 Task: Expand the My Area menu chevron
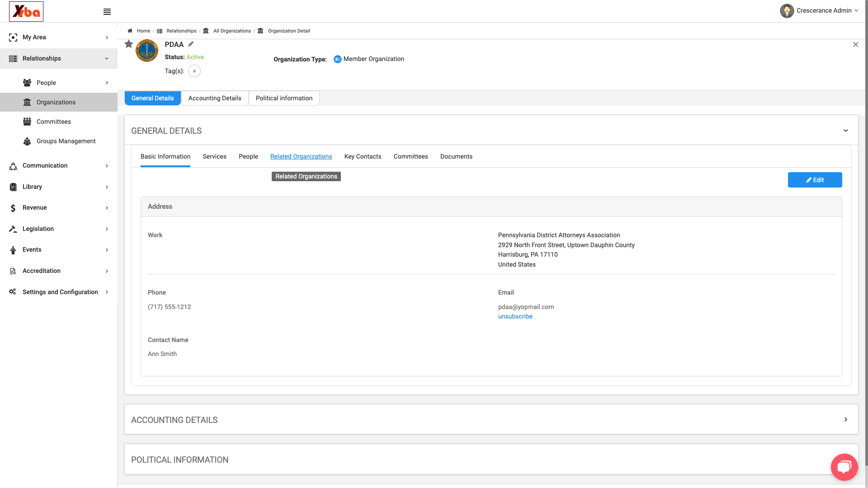click(x=107, y=38)
